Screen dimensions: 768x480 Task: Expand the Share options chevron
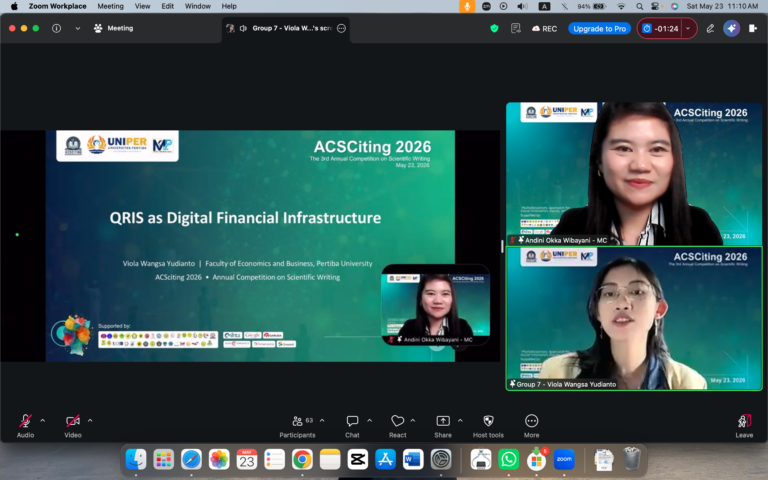coord(460,420)
